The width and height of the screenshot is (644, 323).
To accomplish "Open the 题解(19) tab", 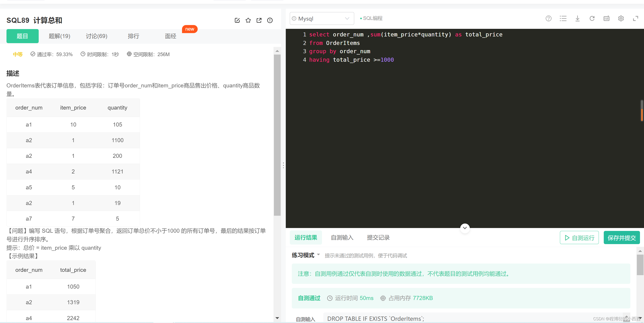I will point(59,36).
